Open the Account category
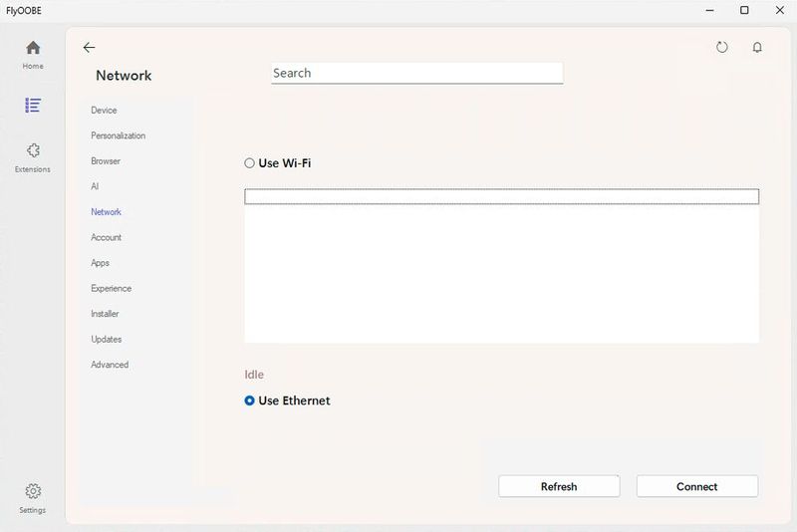This screenshot has width=797, height=532. tap(106, 237)
